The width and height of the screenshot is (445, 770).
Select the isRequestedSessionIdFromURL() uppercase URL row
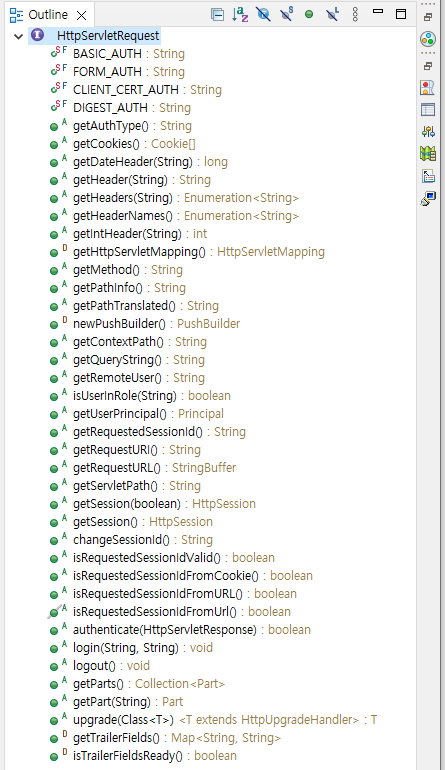(x=174, y=594)
